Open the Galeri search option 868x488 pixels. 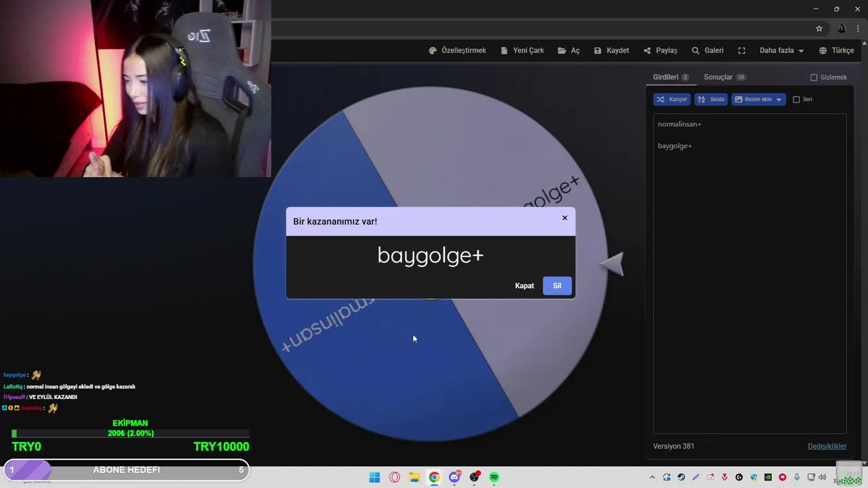(x=707, y=51)
